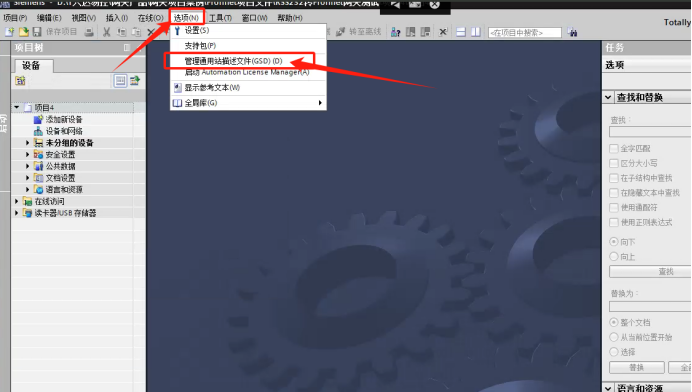Open the 设置(S) menu entry
This screenshot has width=692, height=392.
pos(197,30)
